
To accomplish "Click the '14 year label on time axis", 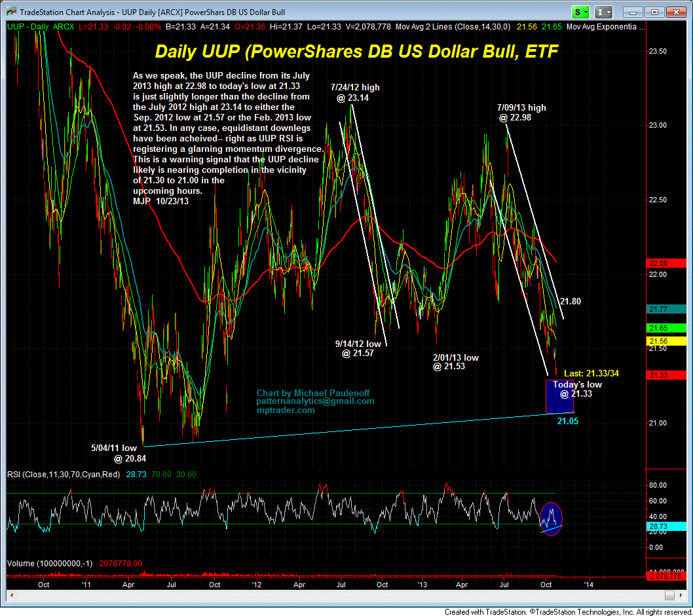I will 588,585.
